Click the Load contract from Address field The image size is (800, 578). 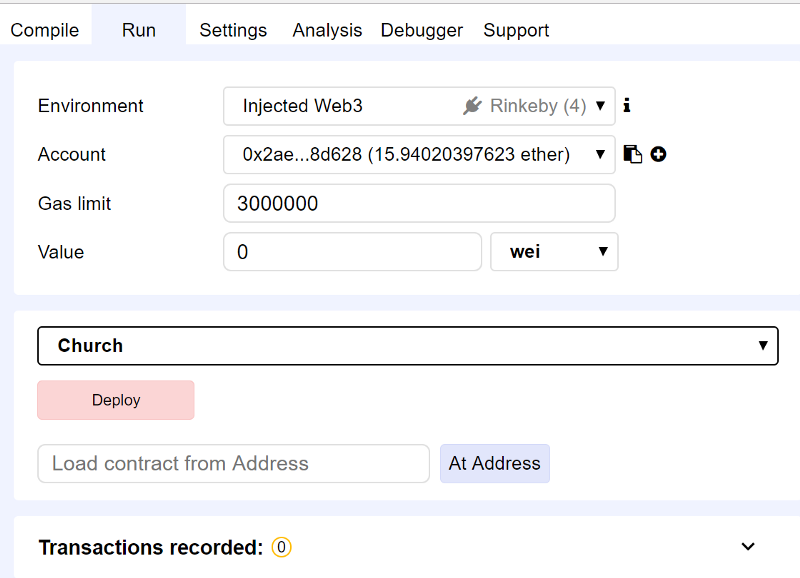233,464
